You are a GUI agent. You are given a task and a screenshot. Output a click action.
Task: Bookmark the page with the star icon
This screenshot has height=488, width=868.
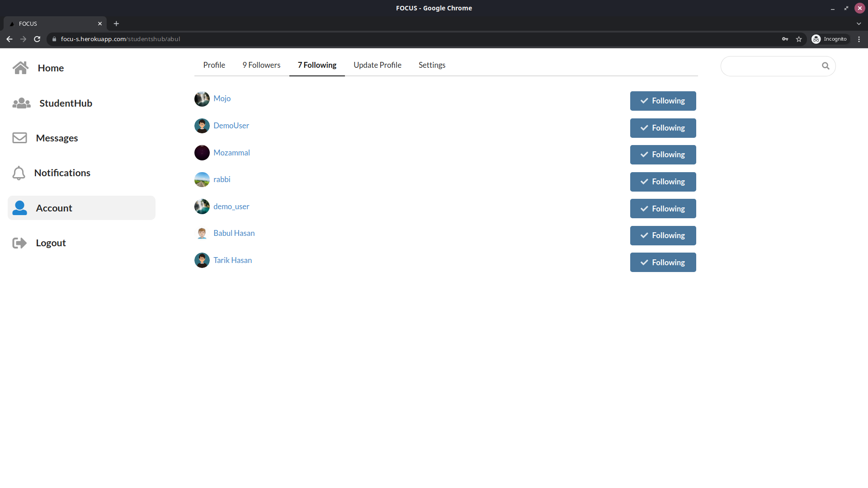799,39
